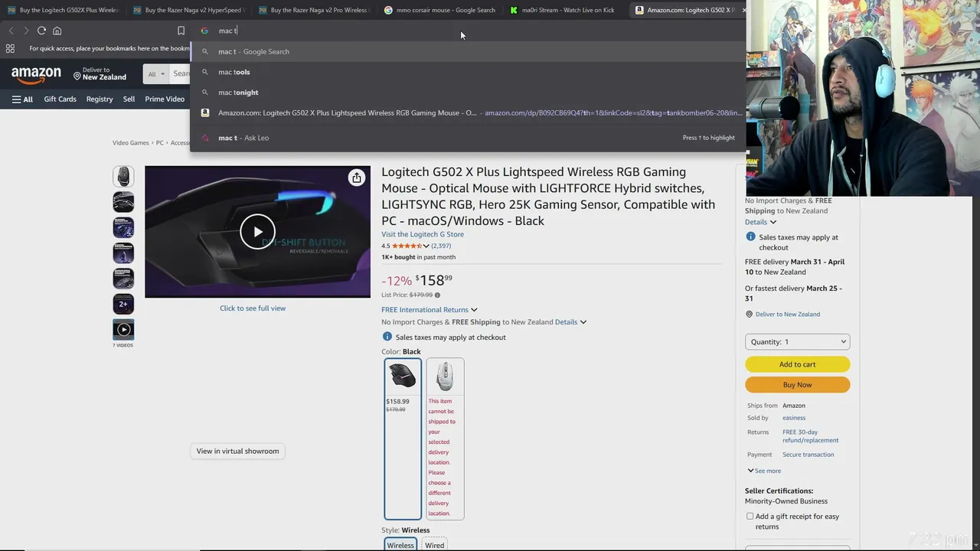Open the 2,397 ratings link
Viewport: 980px width, 551px height.
click(441, 246)
